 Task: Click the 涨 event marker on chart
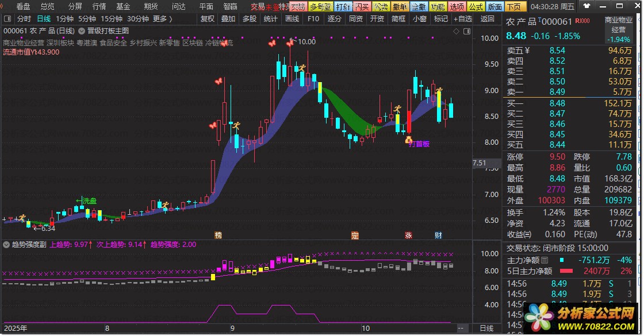408,235
